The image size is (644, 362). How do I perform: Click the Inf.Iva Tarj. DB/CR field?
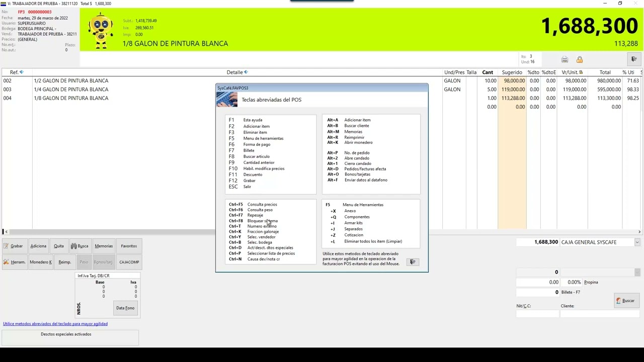[108, 276]
